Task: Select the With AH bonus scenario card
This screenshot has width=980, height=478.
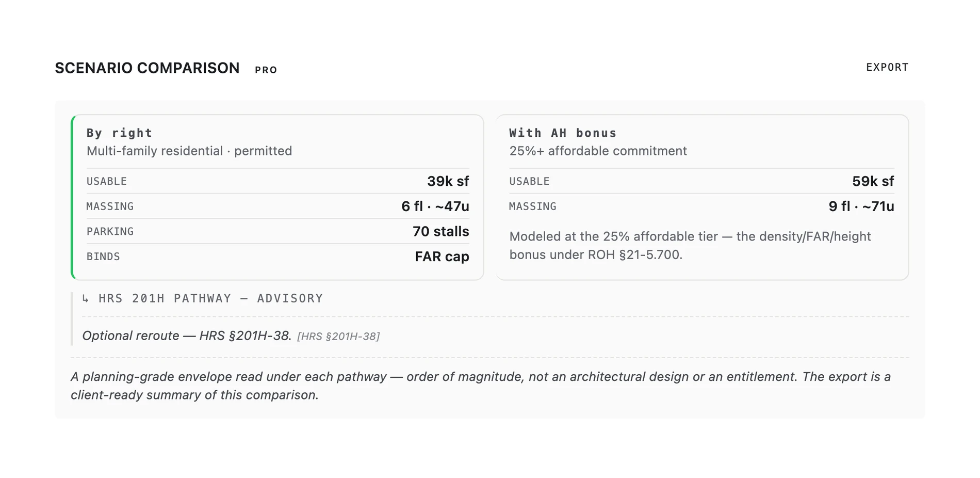Action: pyautogui.click(x=702, y=197)
